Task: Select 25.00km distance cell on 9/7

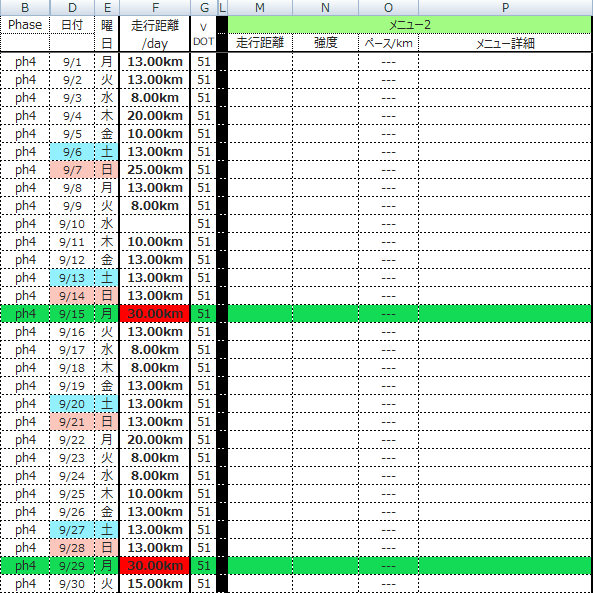Action: click(155, 170)
